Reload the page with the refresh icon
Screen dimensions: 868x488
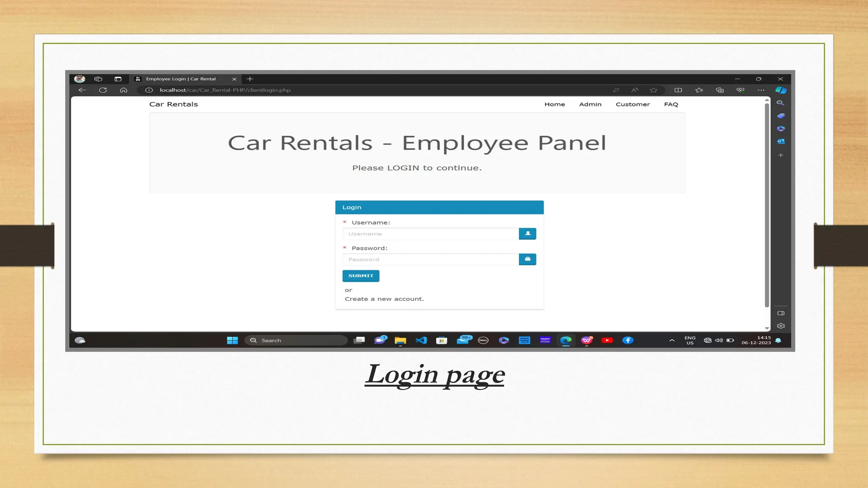(x=103, y=90)
